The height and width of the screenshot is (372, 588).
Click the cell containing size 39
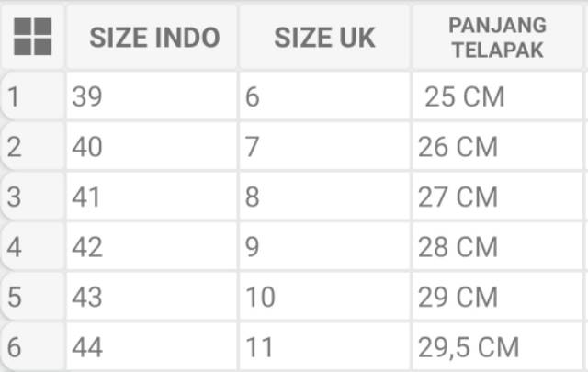point(152,97)
